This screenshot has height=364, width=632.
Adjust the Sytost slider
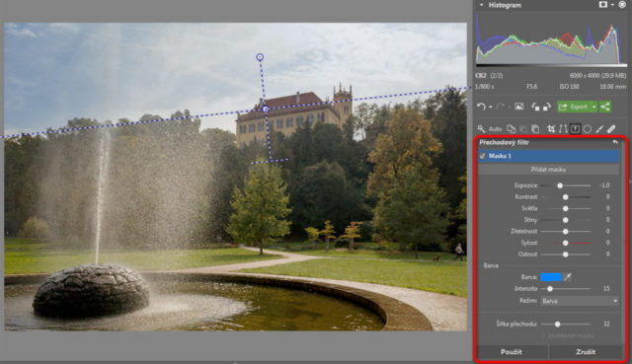tap(565, 243)
